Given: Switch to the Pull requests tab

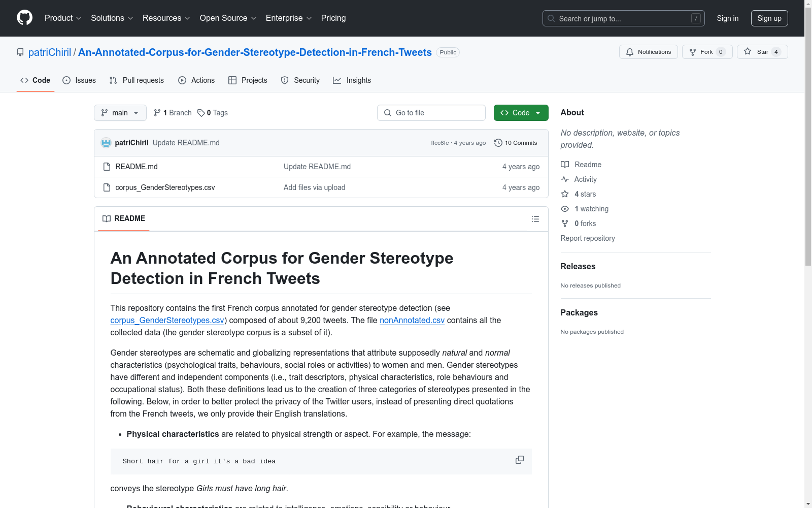Looking at the screenshot, I should (x=137, y=80).
